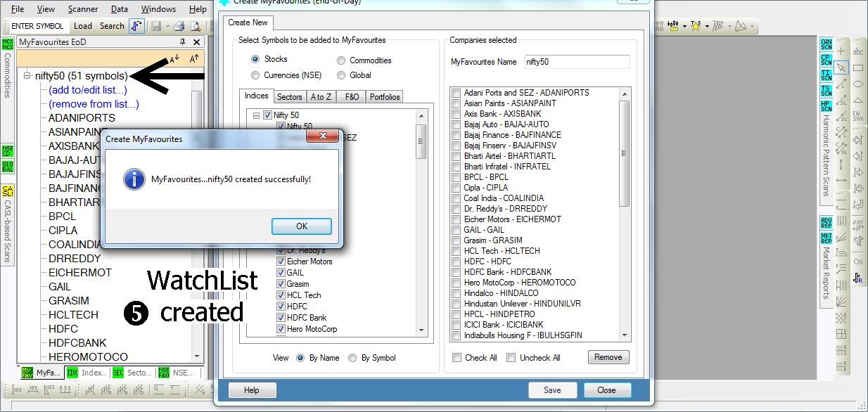Switch to the Sectors tab
Image resolution: width=868 pixels, height=412 pixels.
tap(289, 97)
